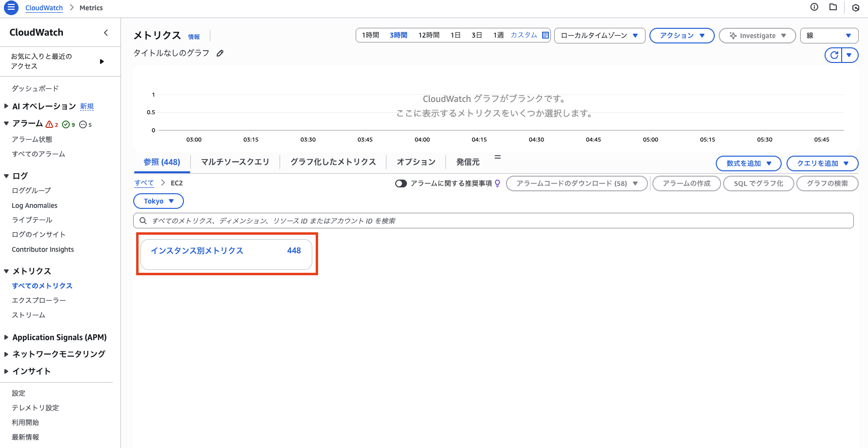The image size is (868, 448).
Task: Switch to the 参照 (448) tab
Action: pos(161,162)
